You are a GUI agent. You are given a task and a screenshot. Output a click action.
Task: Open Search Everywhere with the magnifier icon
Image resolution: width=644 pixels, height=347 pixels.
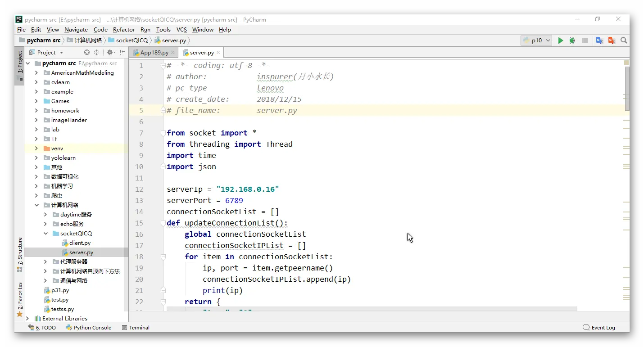pyautogui.click(x=624, y=41)
